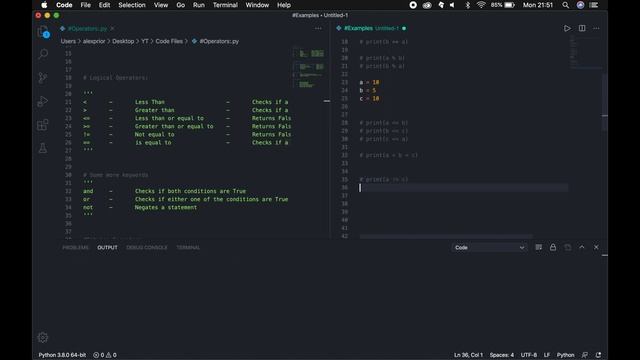This screenshot has width=640, height=360.
Task: Switch to the TERMINAL tab
Action: click(188, 247)
